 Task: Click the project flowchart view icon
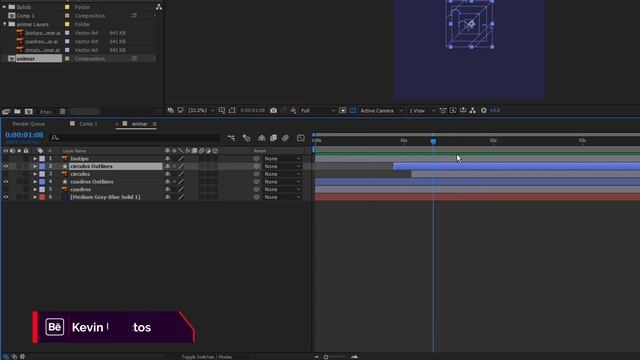point(159,7)
